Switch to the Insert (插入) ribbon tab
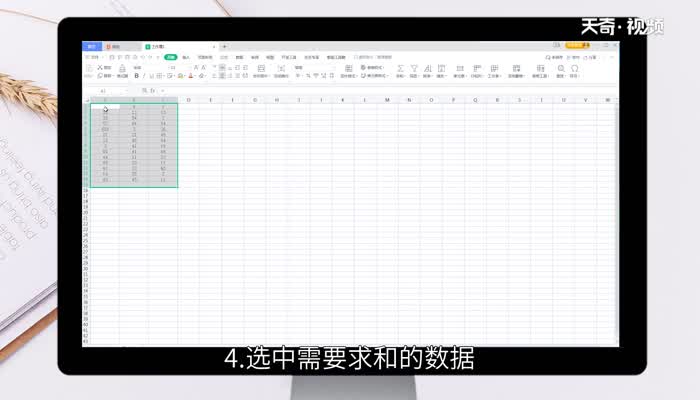 [x=186, y=57]
